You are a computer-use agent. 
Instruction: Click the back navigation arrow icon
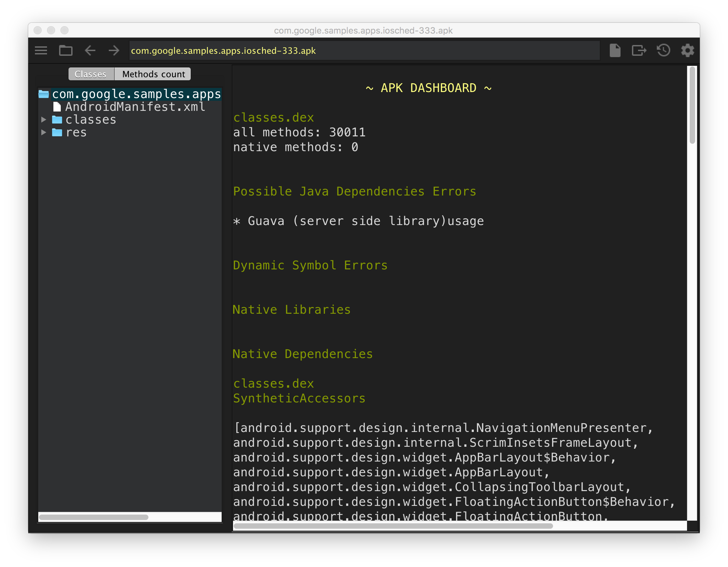coord(90,50)
